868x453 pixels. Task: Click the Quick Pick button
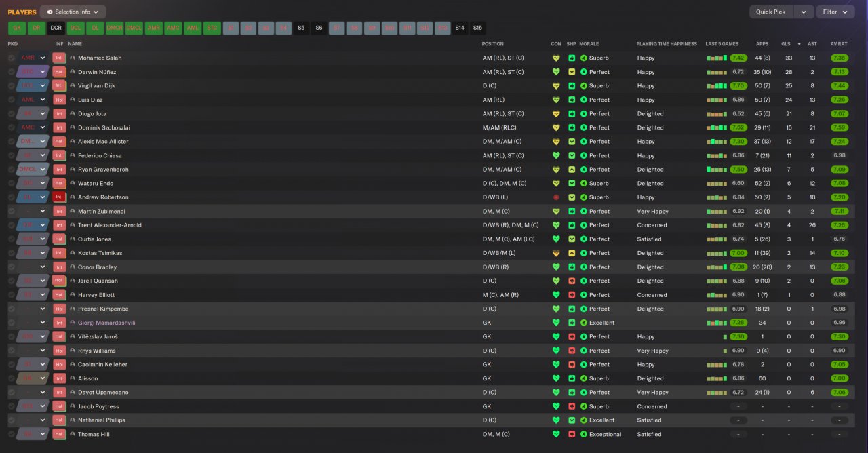coord(771,12)
